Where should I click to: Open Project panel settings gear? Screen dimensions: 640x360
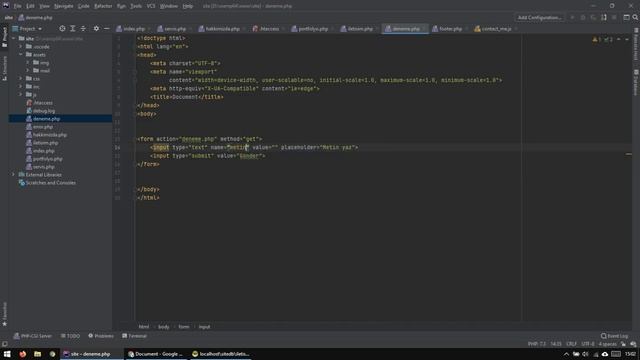tap(96, 29)
